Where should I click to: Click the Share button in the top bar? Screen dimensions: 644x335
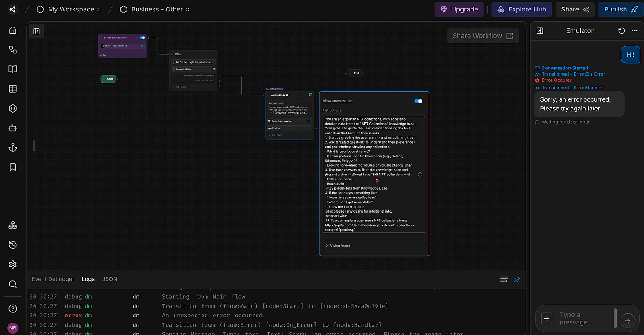pyautogui.click(x=575, y=9)
